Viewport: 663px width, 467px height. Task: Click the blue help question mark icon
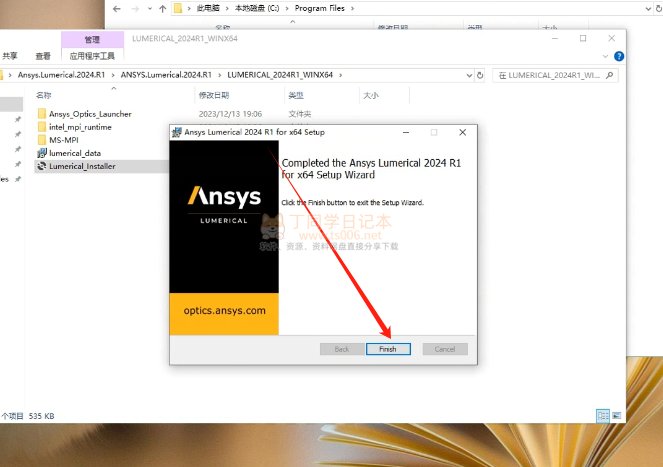tap(619, 56)
